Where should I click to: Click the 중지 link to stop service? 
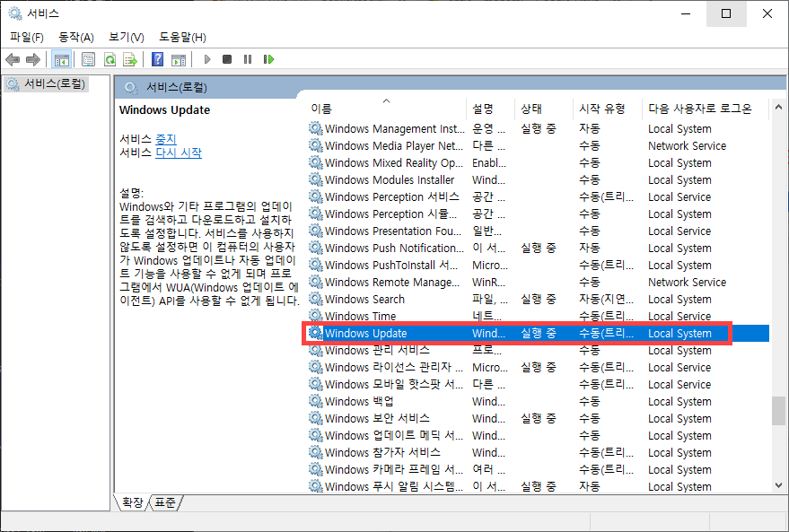[x=165, y=139]
